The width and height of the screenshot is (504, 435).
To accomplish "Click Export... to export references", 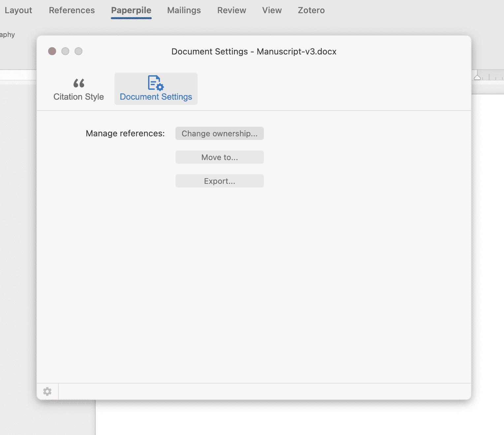I will pyautogui.click(x=219, y=181).
